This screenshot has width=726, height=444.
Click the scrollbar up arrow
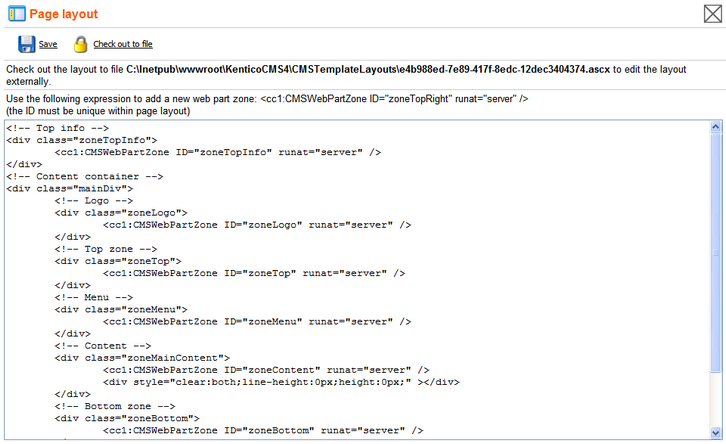[715, 126]
